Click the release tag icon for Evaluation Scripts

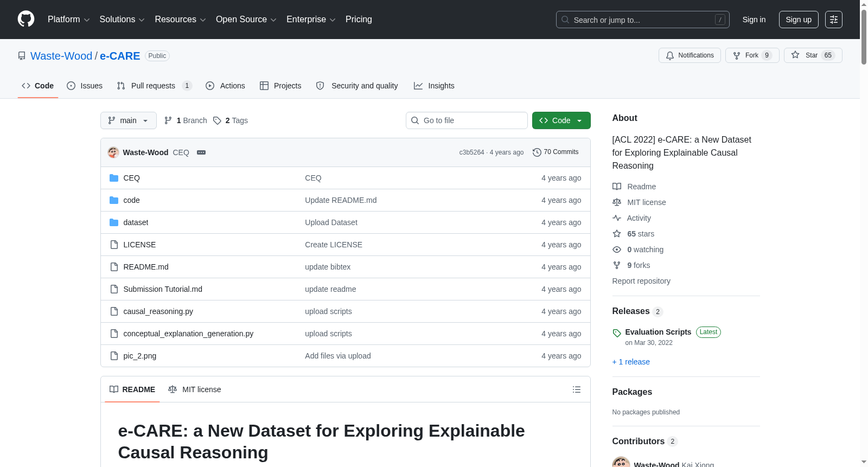pos(617,333)
